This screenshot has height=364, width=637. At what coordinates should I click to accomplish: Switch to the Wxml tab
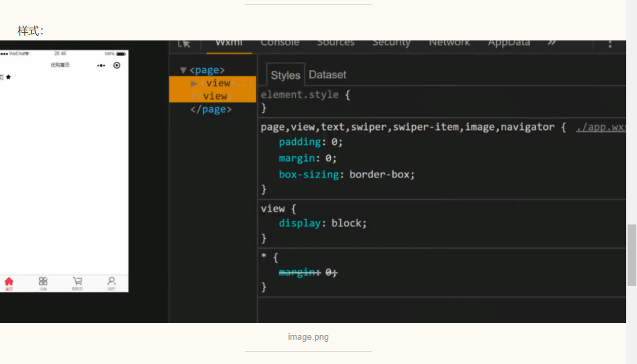point(229,43)
